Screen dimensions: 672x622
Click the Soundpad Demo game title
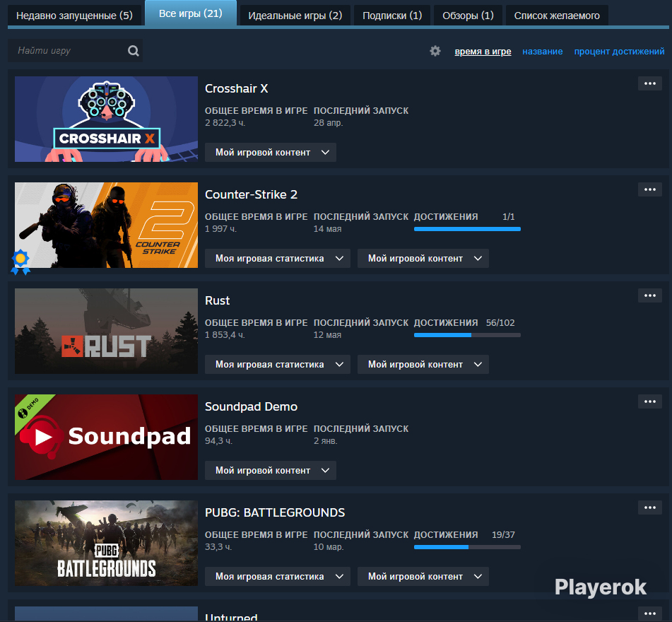pyautogui.click(x=251, y=406)
